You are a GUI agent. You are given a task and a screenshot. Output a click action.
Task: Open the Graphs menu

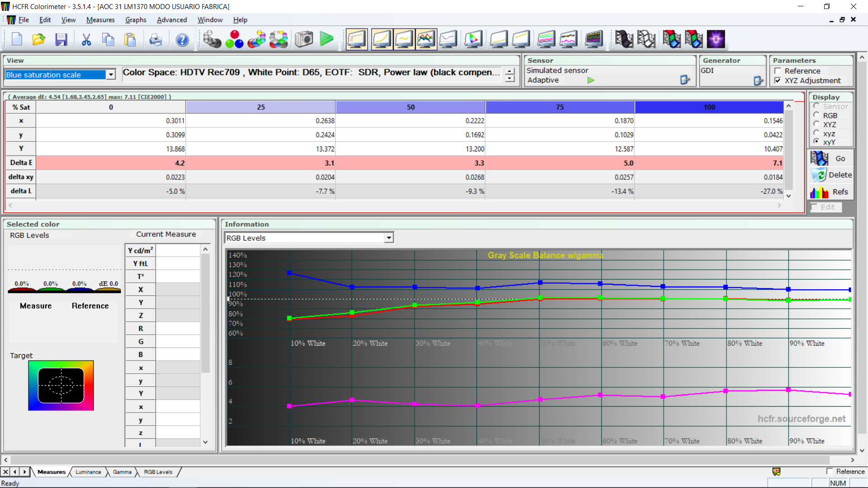tap(136, 20)
